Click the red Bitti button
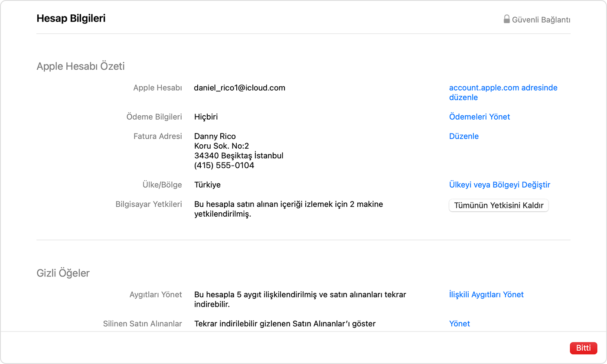The width and height of the screenshot is (607, 364). pos(583,348)
